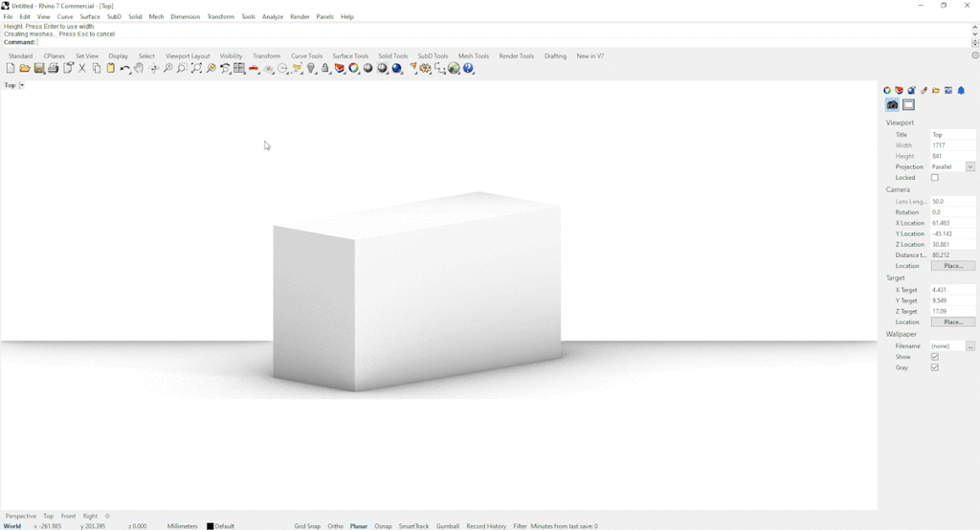Image resolution: width=980 pixels, height=530 pixels.
Task: Toggle Gumball in status bar
Action: (x=448, y=526)
